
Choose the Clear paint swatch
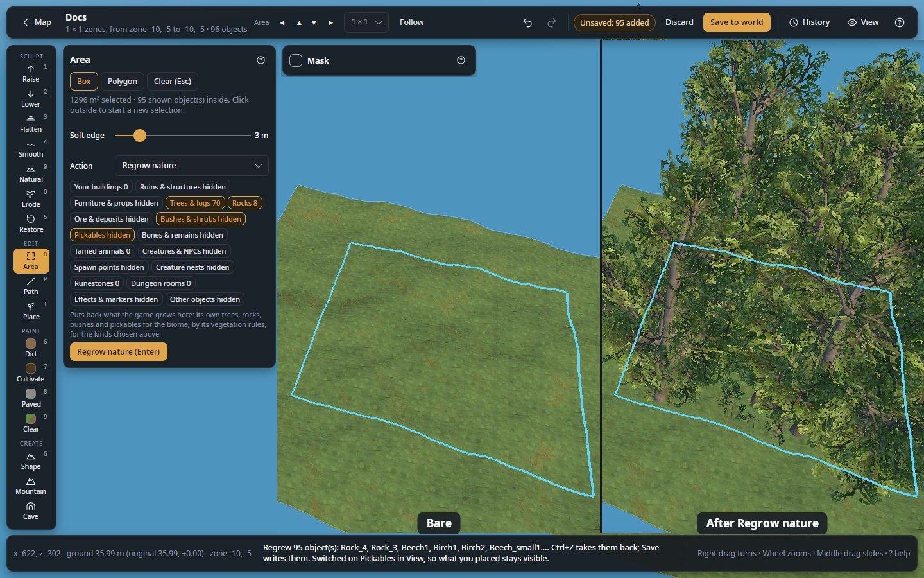pyautogui.click(x=31, y=423)
